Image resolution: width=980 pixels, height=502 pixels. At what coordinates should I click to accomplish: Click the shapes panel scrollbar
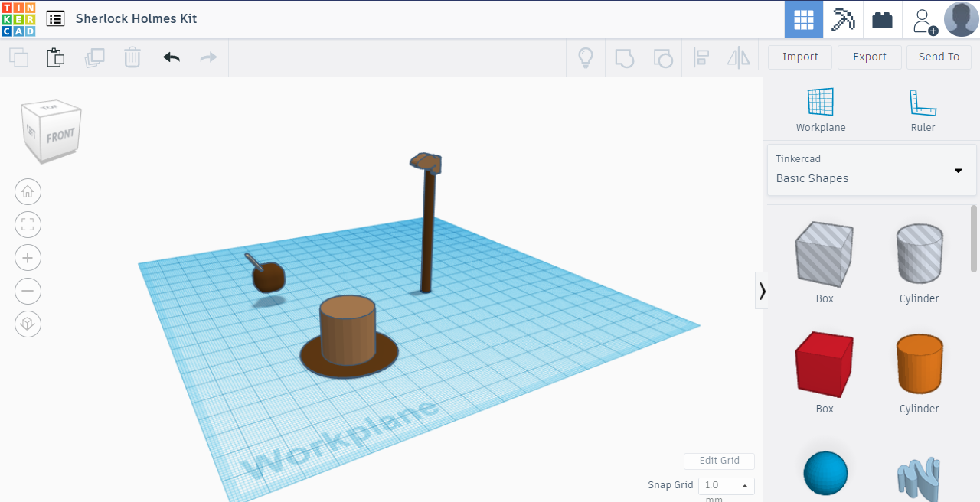[x=973, y=238]
